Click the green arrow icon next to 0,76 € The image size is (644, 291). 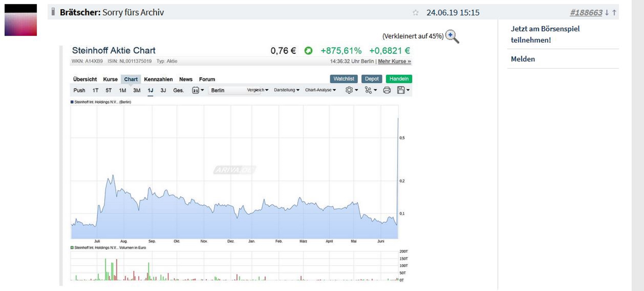[309, 51]
